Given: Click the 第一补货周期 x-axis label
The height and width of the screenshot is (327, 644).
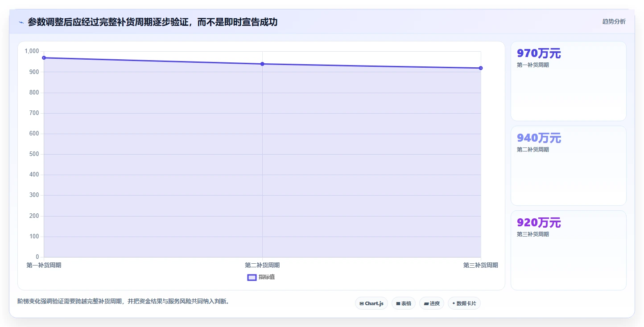Looking at the screenshot, I should pos(44,266).
